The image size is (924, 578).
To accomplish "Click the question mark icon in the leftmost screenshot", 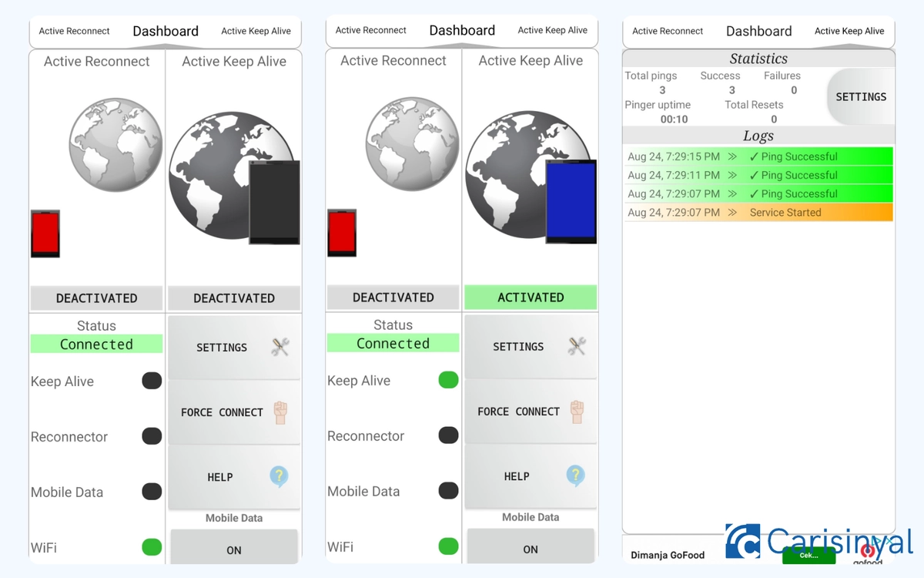I will [279, 477].
